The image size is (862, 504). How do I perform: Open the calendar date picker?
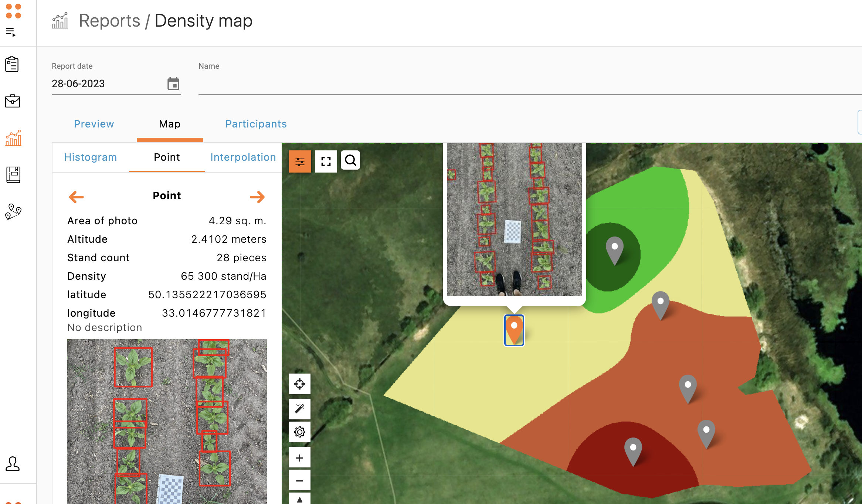(x=173, y=84)
